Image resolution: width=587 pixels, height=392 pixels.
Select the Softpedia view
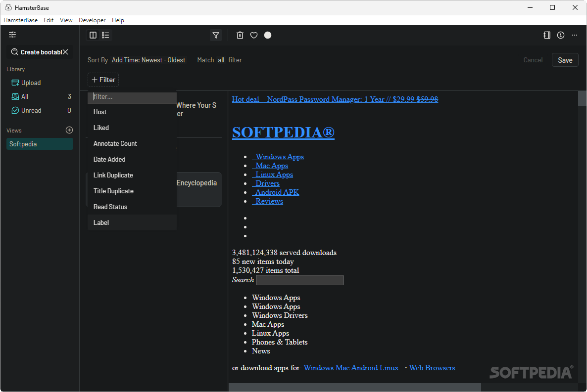coord(40,144)
